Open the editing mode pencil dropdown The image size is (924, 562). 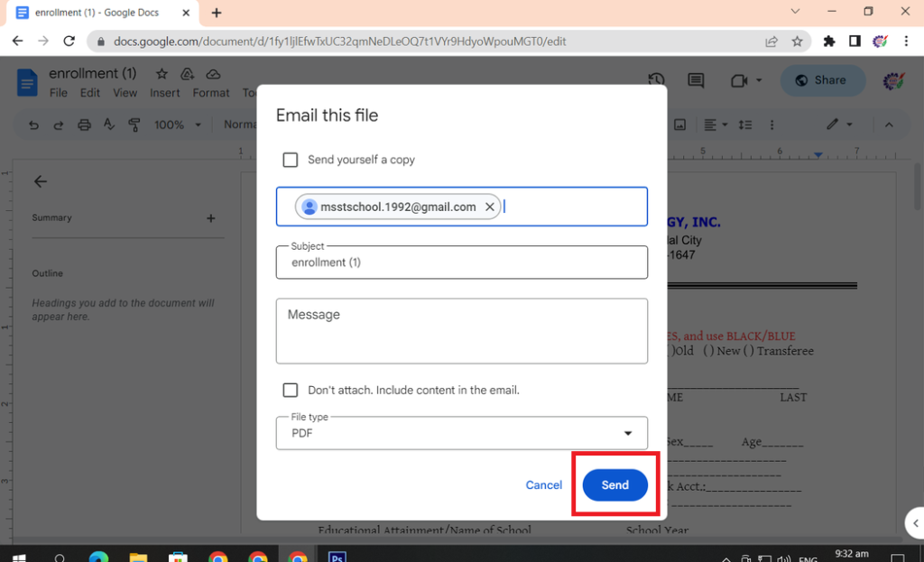(x=840, y=124)
